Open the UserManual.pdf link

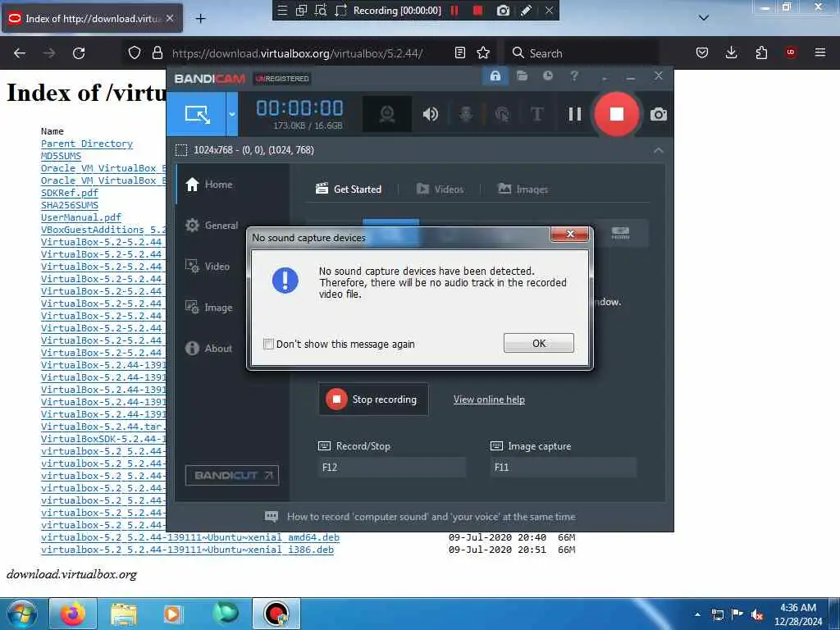(x=81, y=217)
